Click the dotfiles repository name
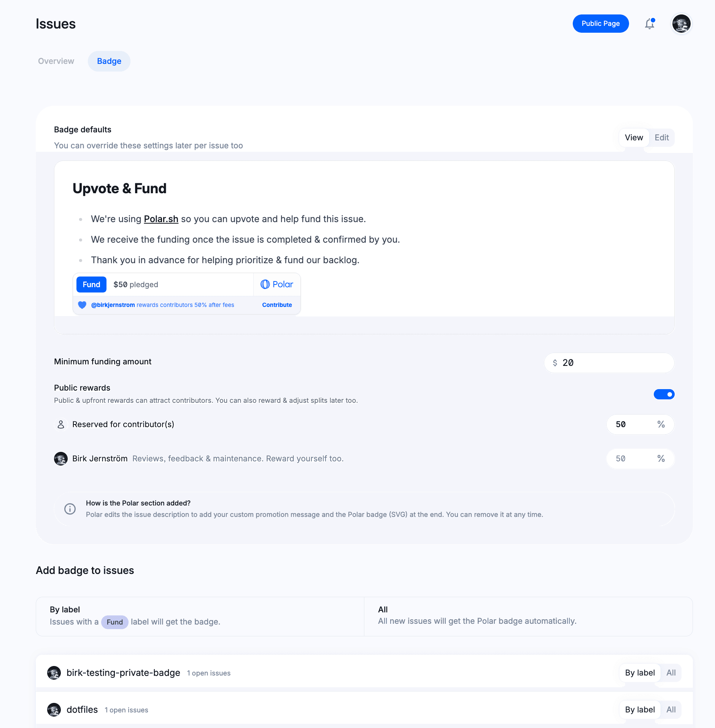The height and width of the screenshot is (728, 715). [x=82, y=710]
